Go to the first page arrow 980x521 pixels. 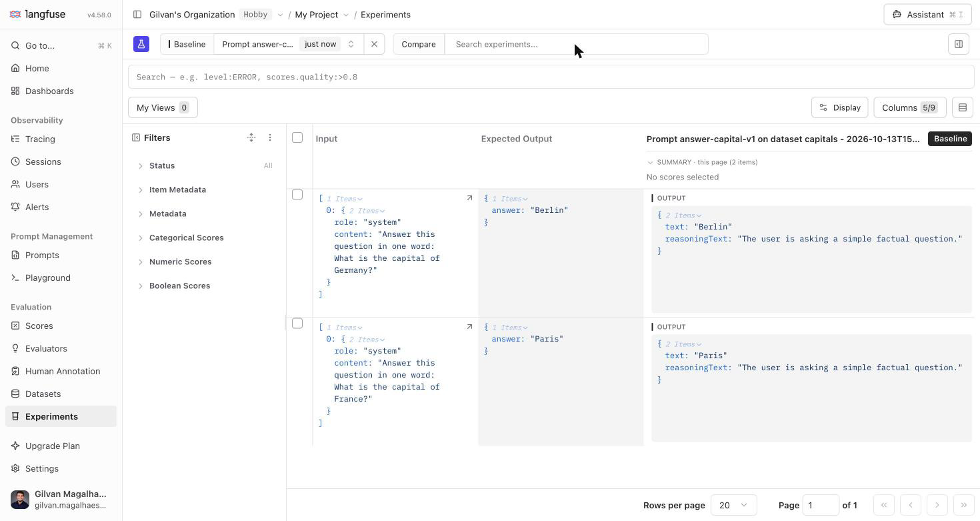pos(884,505)
